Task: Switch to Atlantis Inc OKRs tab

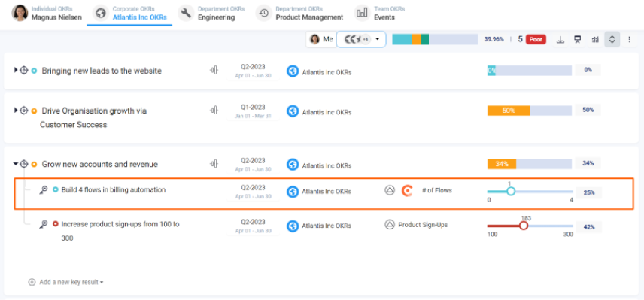Action: click(x=130, y=14)
